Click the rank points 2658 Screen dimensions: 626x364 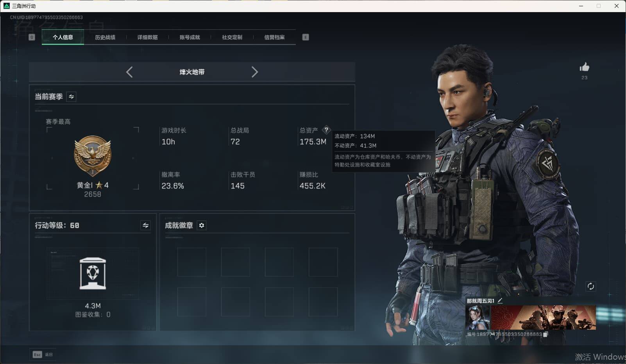tap(93, 194)
